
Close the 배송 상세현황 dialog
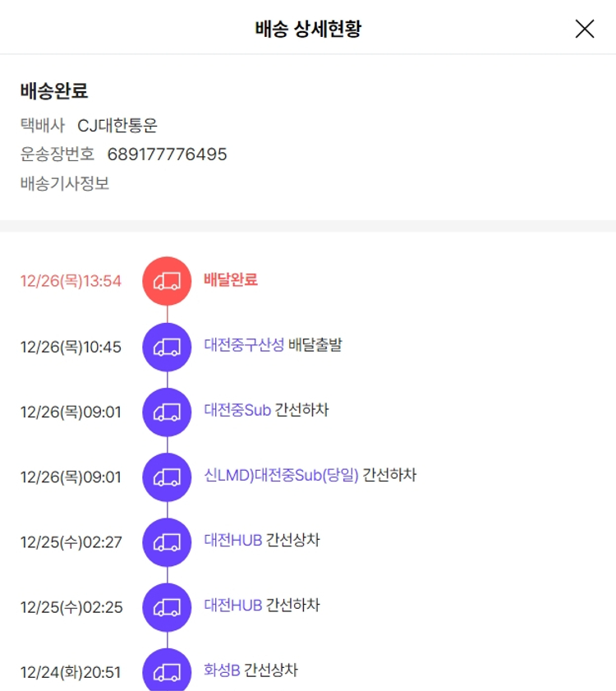pyautogui.click(x=584, y=29)
